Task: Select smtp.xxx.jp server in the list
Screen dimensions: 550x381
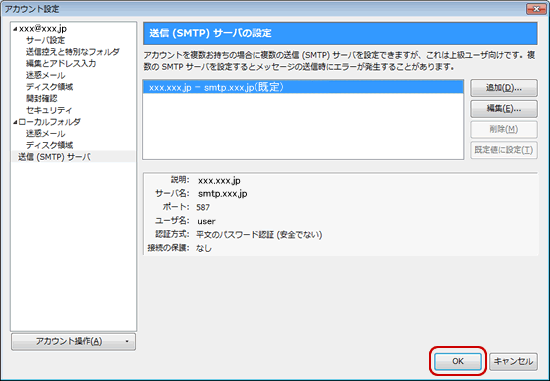Action: pos(303,87)
